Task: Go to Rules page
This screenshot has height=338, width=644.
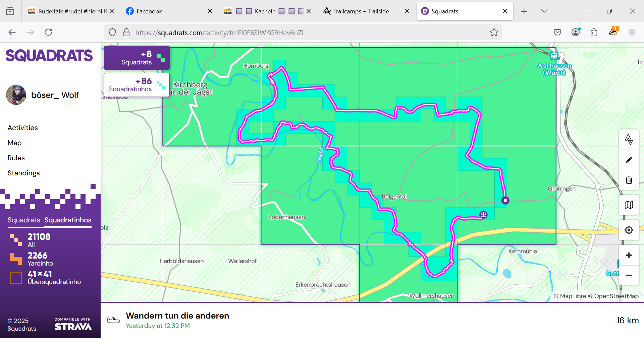Action: 16,158
